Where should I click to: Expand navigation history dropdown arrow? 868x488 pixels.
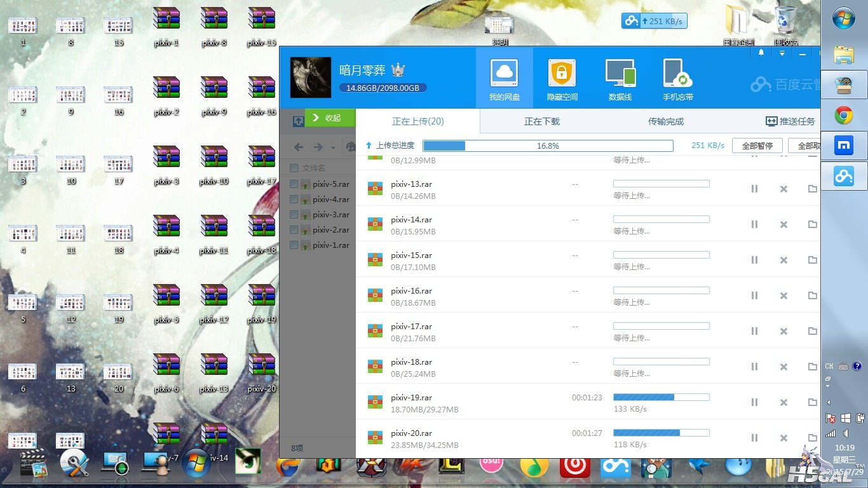point(333,148)
